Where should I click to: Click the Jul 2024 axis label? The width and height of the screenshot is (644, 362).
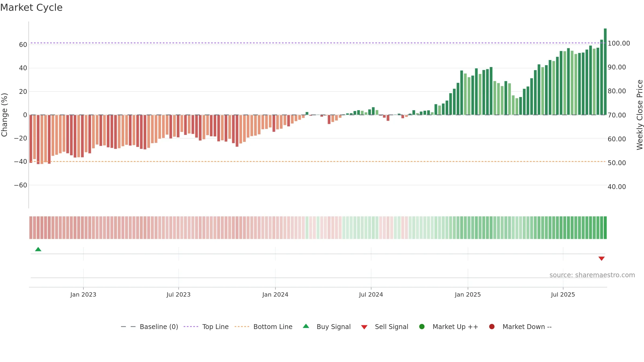[371, 294]
